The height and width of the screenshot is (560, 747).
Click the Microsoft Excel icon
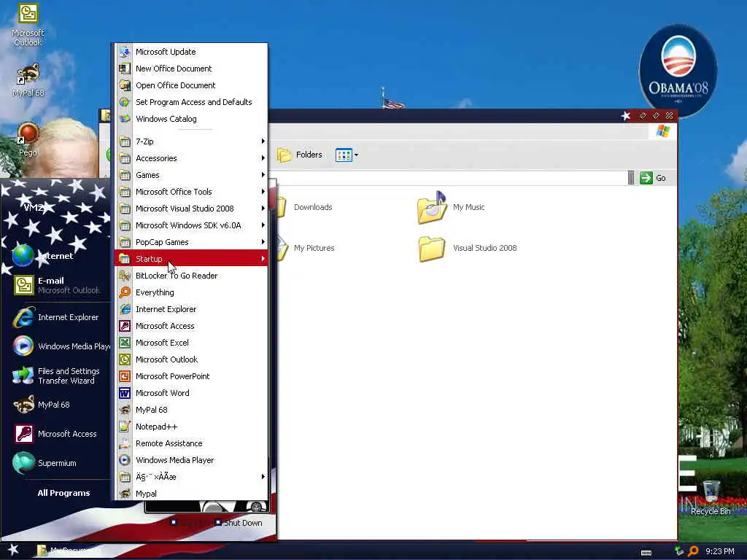coord(125,343)
